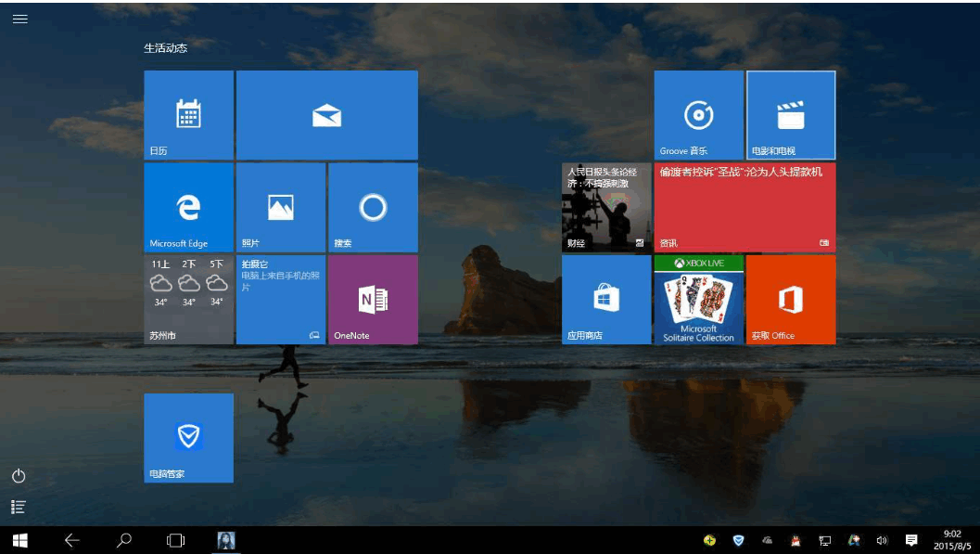Click the 生活动态 group heading
The image size is (980, 554).
click(166, 48)
